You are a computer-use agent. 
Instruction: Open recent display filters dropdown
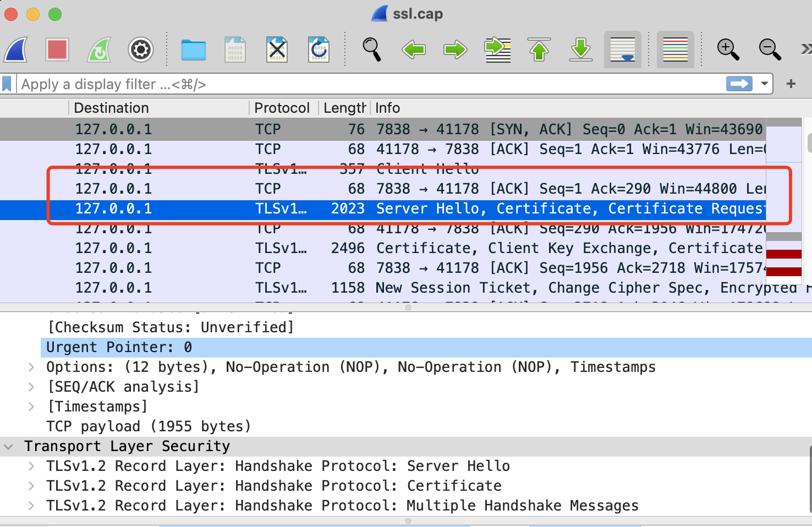click(x=764, y=84)
